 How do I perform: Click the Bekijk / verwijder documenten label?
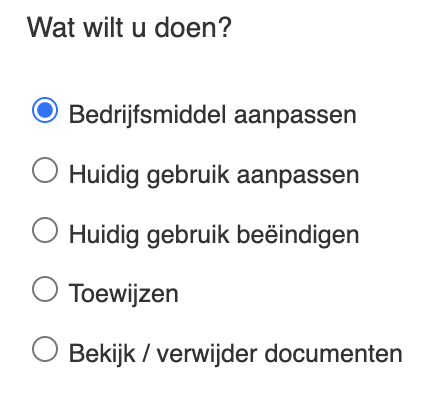(x=236, y=354)
